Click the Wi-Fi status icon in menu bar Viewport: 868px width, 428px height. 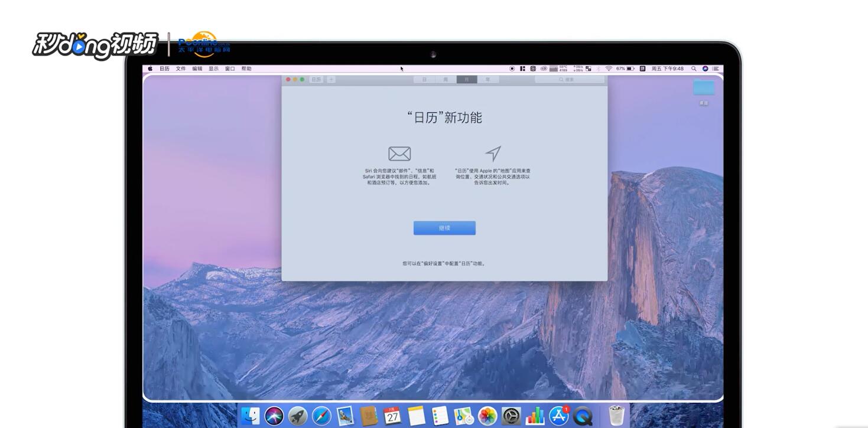coord(608,68)
